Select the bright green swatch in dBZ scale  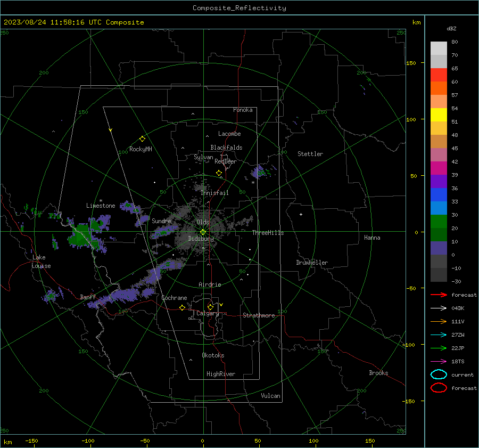[439, 221]
